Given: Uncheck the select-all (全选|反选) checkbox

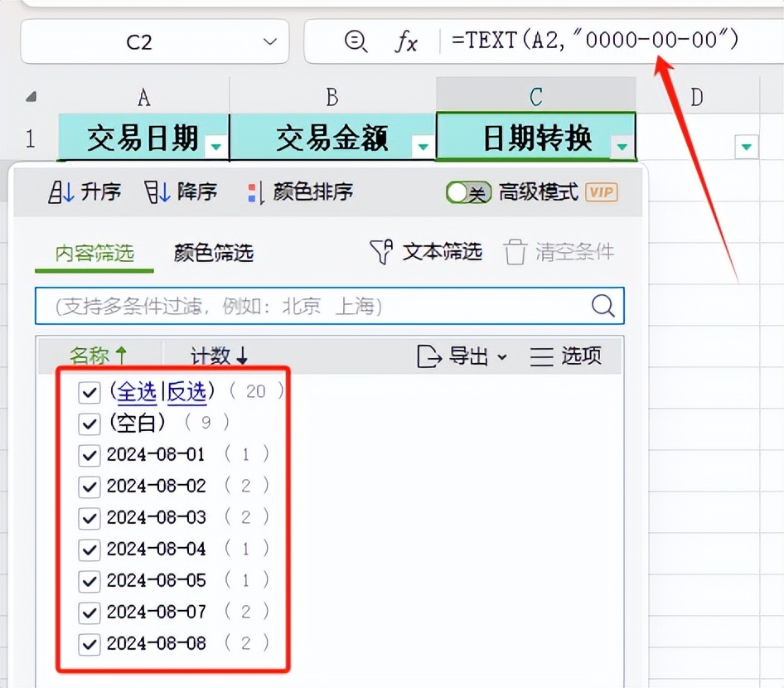Looking at the screenshot, I should pyautogui.click(x=89, y=393).
